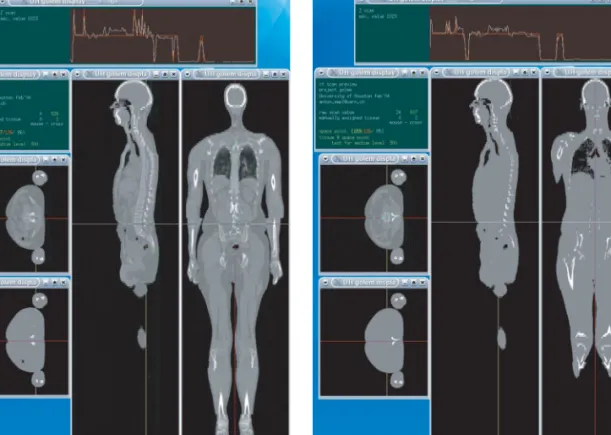Maximize the sagittal view window, left screenshot
The image size is (611, 435).
(165, 74)
